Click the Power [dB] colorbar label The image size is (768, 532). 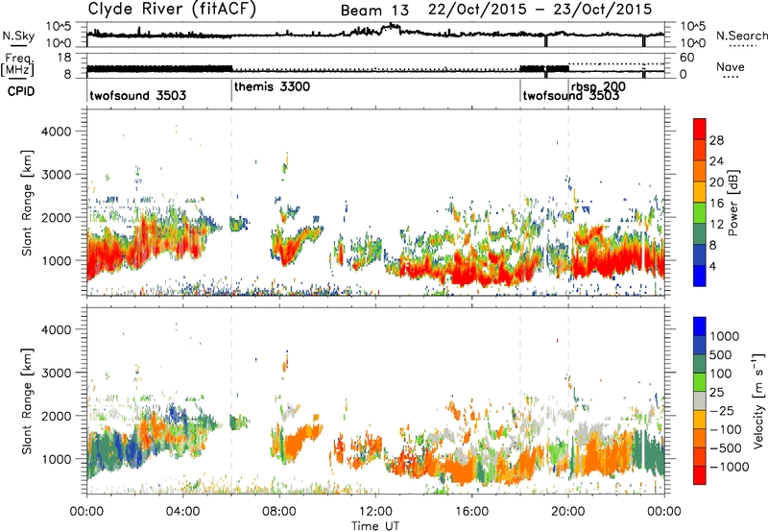[732, 203]
